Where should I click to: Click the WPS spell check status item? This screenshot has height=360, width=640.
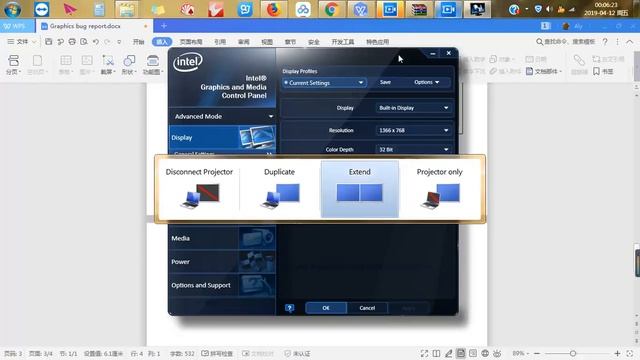[x=217, y=353]
